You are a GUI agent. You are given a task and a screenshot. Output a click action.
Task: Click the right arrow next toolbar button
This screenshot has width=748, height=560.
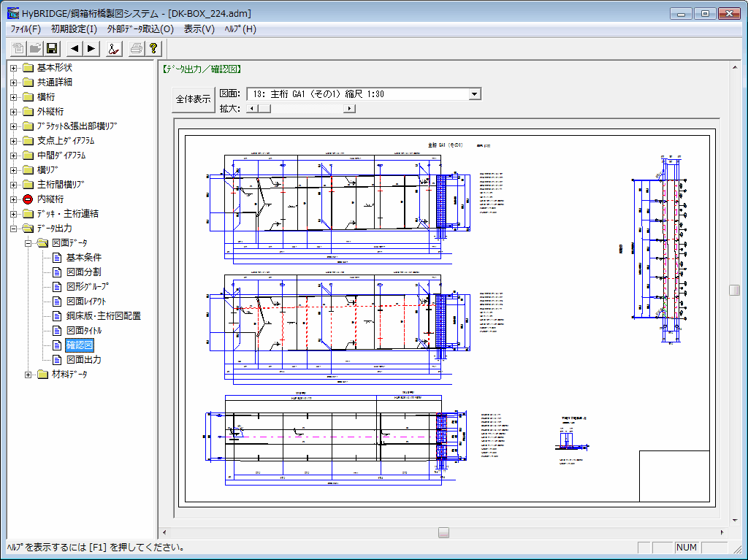pyautogui.click(x=91, y=49)
